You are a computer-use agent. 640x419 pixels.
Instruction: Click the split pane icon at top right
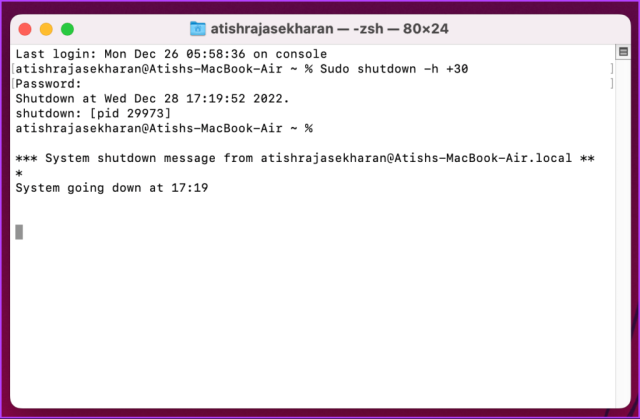point(623,52)
